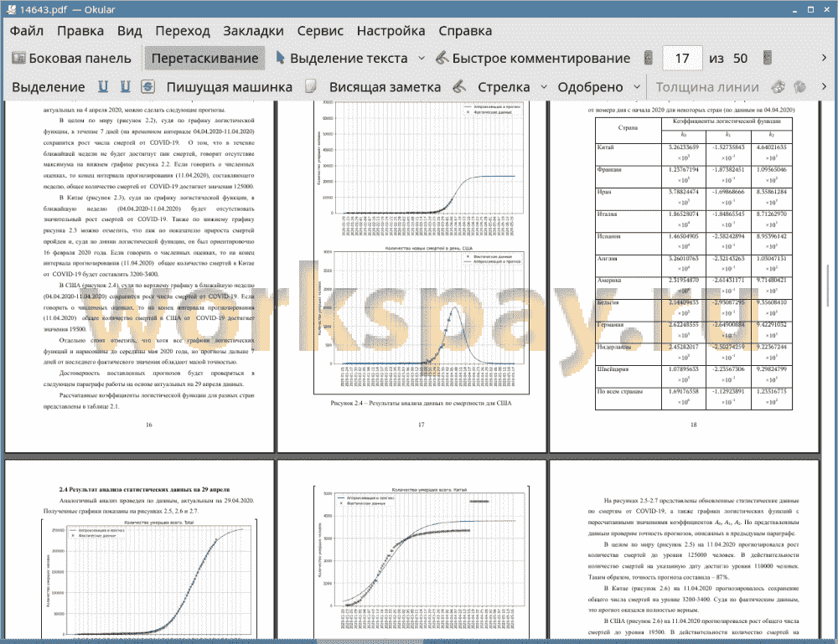Select the first underline annotation tool
Screen dimensions: 838x644
(103, 86)
